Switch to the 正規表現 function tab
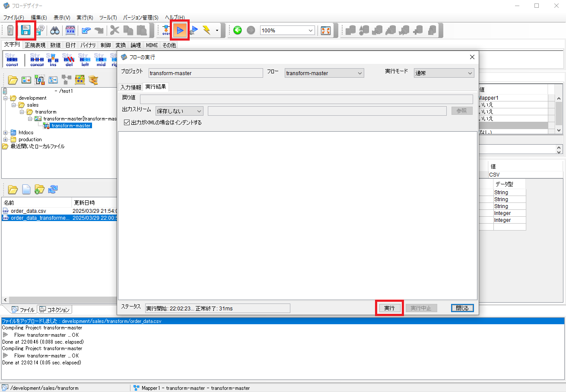The height and width of the screenshot is (392, 566). pos(35,45)
